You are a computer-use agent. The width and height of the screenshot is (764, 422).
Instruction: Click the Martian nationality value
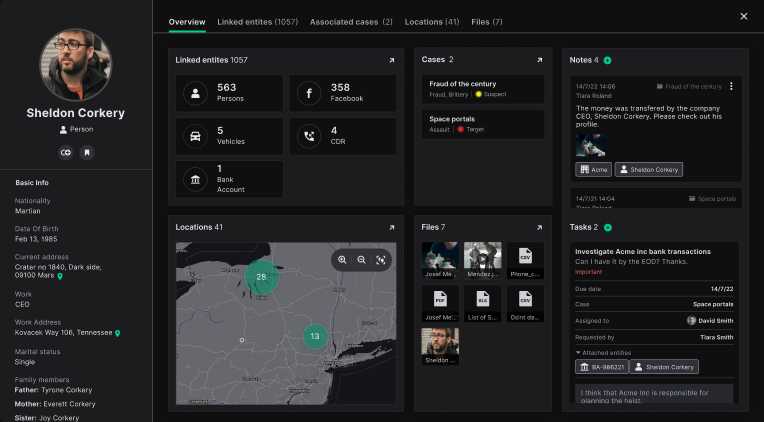click(28, 211)
